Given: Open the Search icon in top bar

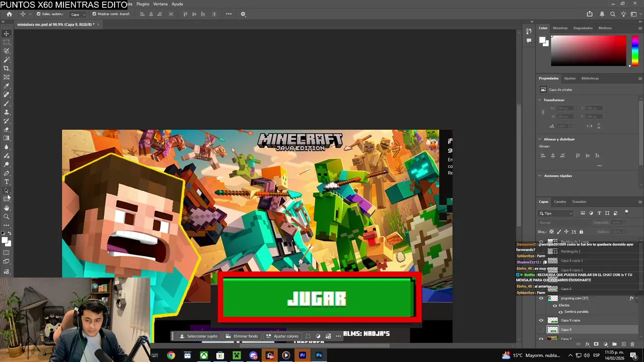Looking at the screenshot, I should (x=612, y=14).
